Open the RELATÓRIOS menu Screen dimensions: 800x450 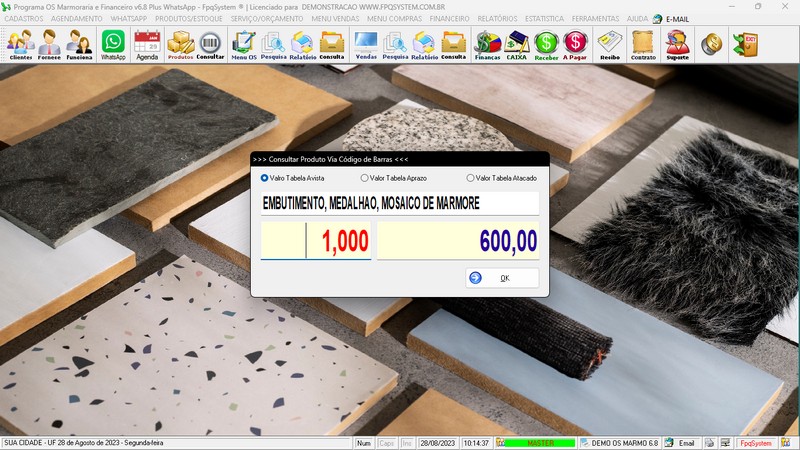click(497, 19)
